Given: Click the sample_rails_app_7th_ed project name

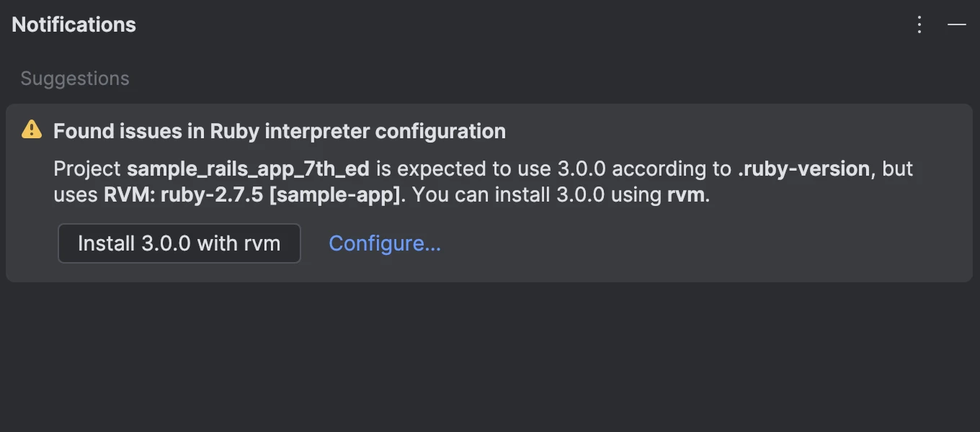Looking at the screenshot, I should pos(248,169).
